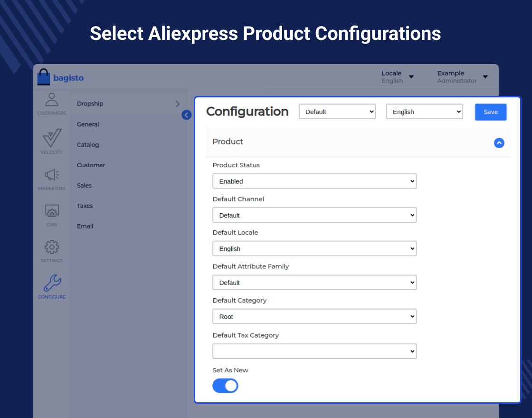Click the Set As New label
This screenshot has width=532, height=418.
(230, 370)
